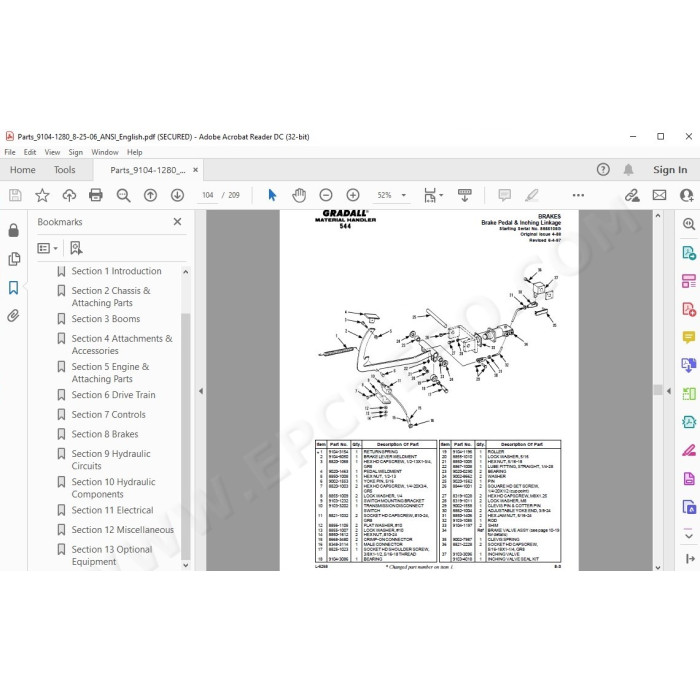Viewport: 700px width, 700px height.
Task: Open Section 5 Engine & Attaching Parts
Action: pos(110,372)
